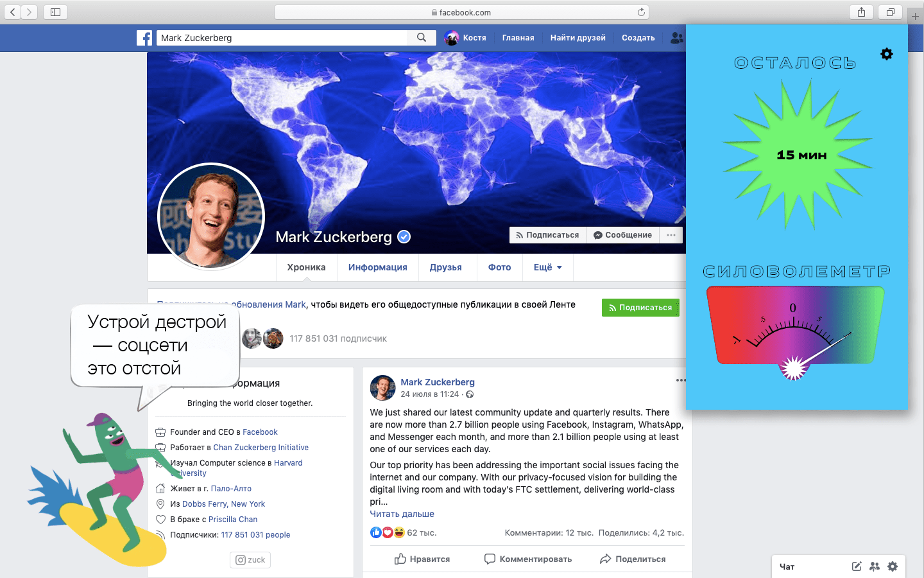Click the create group chat icon
Screen dimensions: 924x578
(x=875, y=566)
